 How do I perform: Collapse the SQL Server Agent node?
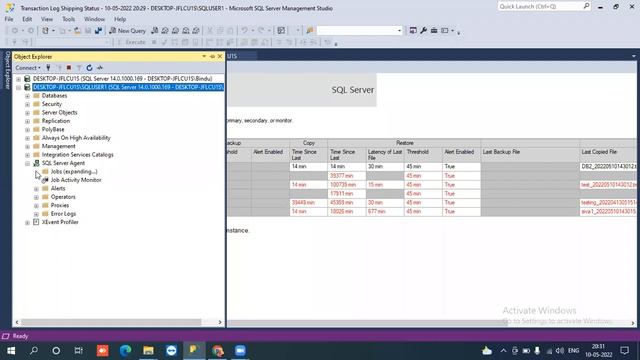27,163
